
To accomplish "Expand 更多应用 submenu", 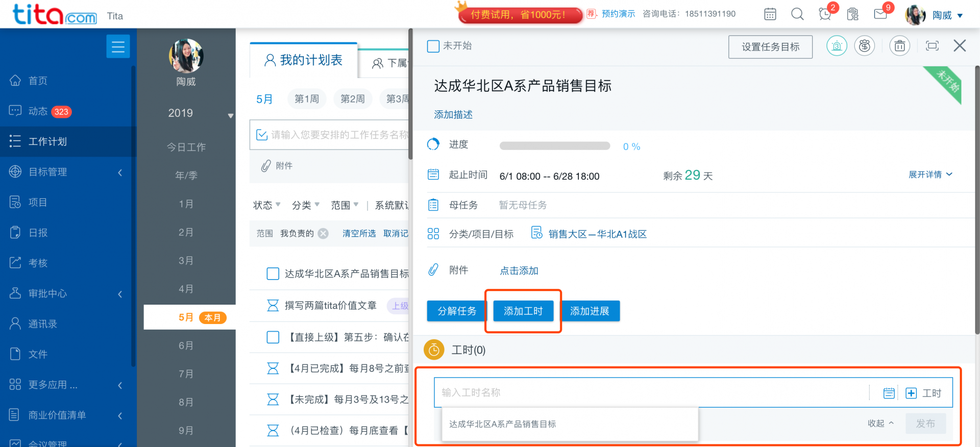I will tap(120, 385).
